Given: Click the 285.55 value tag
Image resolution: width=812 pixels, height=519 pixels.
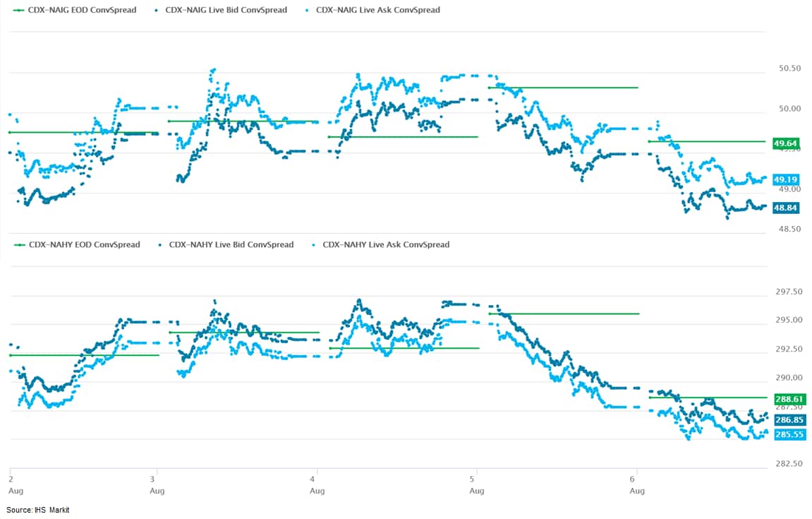Looking at the screenshot, I should (787, 434).
